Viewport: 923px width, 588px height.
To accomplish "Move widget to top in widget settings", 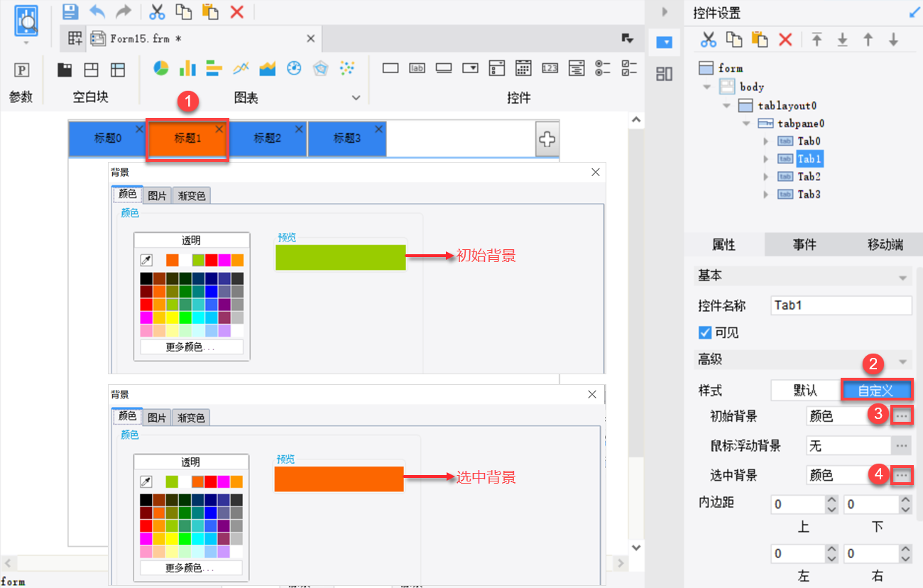I will 817,40.
